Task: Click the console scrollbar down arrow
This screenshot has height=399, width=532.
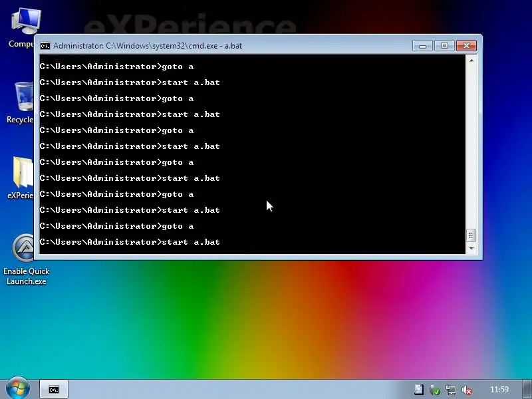Action: pyautogui.click(x=471, y=248)
